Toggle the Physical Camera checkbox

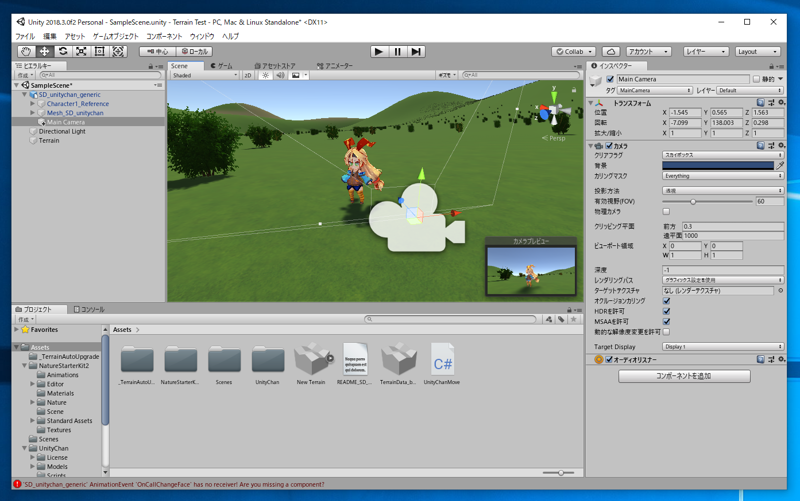666,211
